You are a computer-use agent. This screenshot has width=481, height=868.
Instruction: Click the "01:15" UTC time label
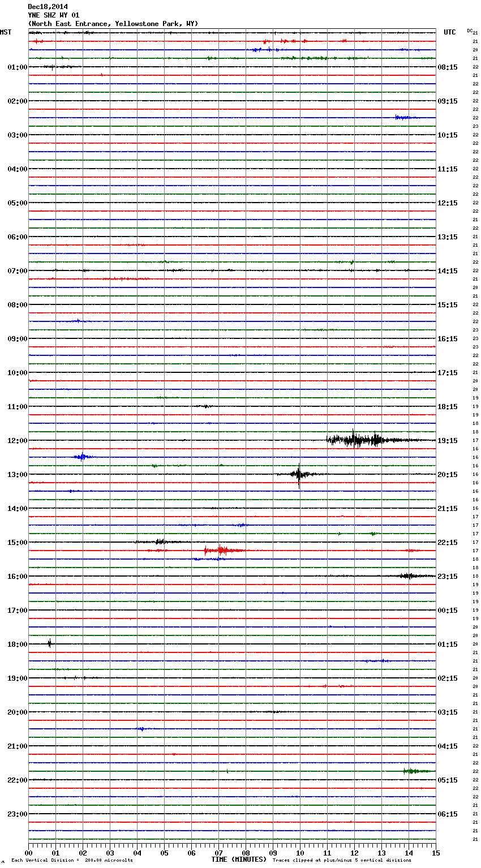(448, 644)
